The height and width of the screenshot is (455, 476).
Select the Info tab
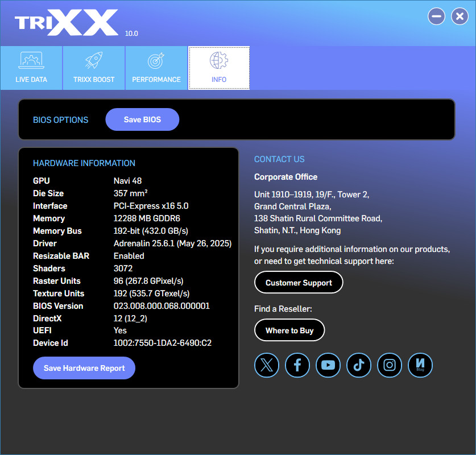(x=219, y=68)
